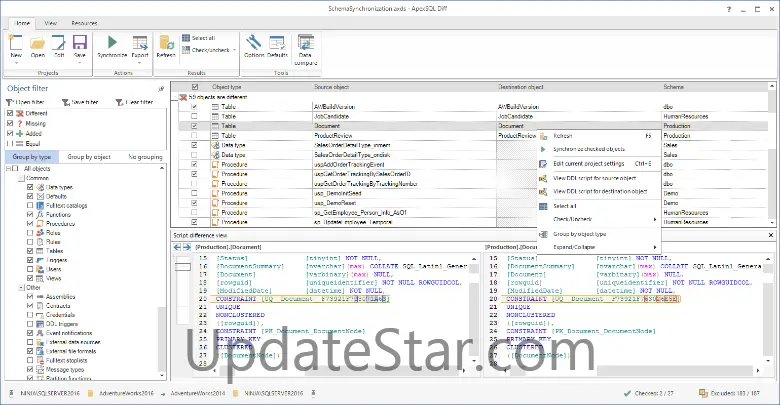Click the Excluded count in status bar
Screen dimensions: 780x405
click(730, 393)
